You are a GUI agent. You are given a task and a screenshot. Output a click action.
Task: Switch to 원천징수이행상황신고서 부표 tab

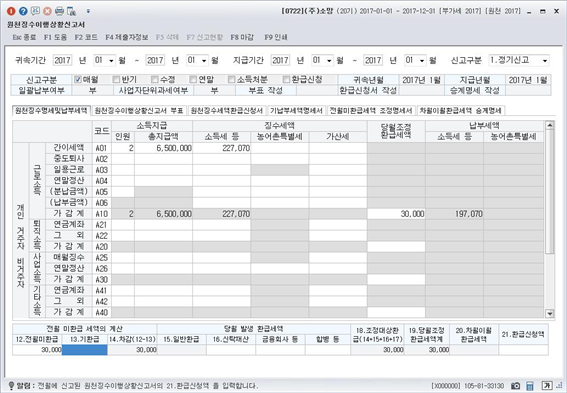pyautogui.click(x=139, y=111)
